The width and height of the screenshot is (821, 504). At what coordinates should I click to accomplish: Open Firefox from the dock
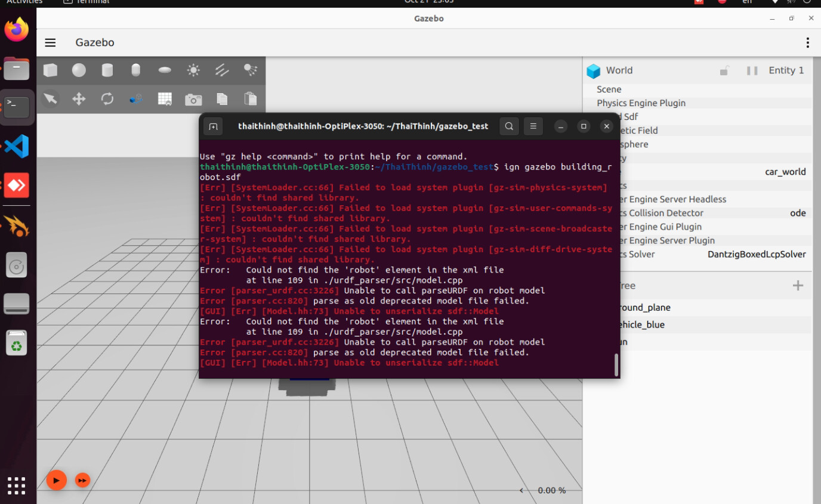tap(17, 30)
